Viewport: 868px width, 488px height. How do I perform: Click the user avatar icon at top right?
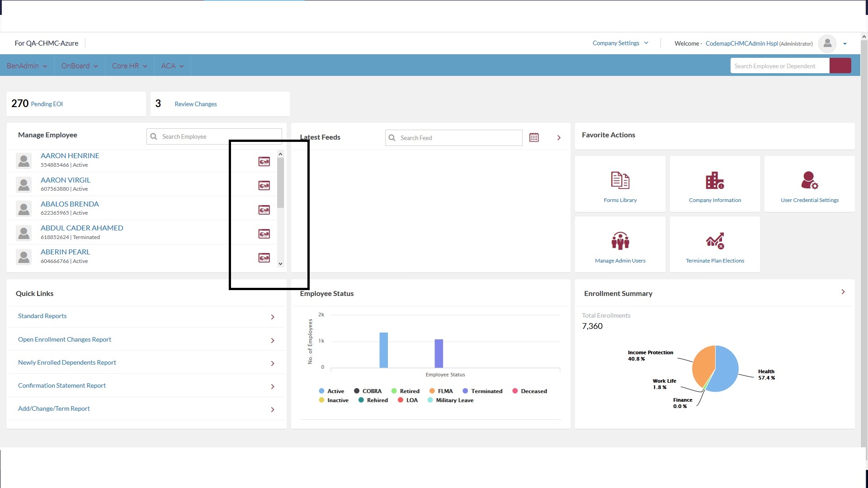click(x=827, y=43)
